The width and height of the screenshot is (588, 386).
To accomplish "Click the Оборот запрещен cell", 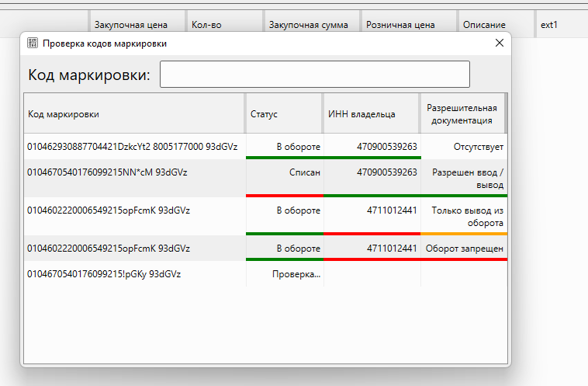I will point(465,249).
